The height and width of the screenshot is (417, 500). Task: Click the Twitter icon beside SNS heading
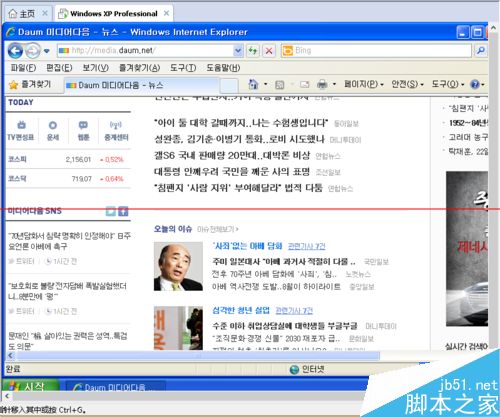[x=111, y=211]
